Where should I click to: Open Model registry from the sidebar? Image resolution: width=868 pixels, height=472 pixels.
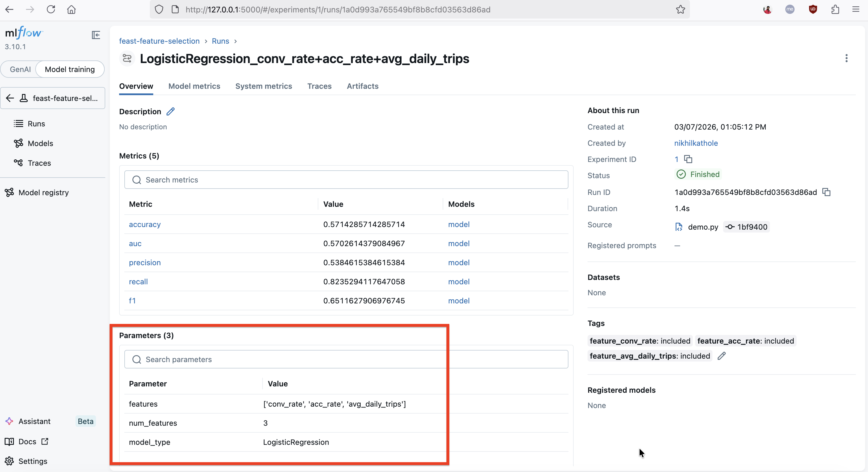point(43,192)
